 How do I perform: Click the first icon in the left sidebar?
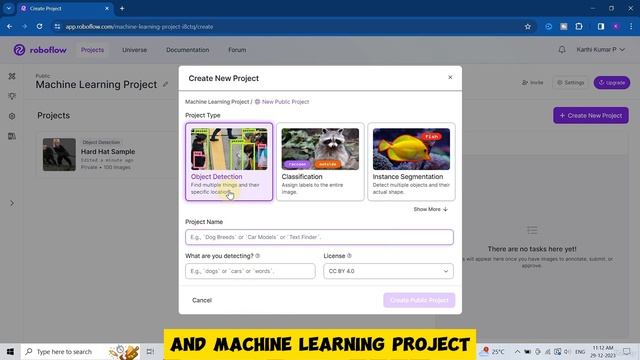(x=12, y=76)
